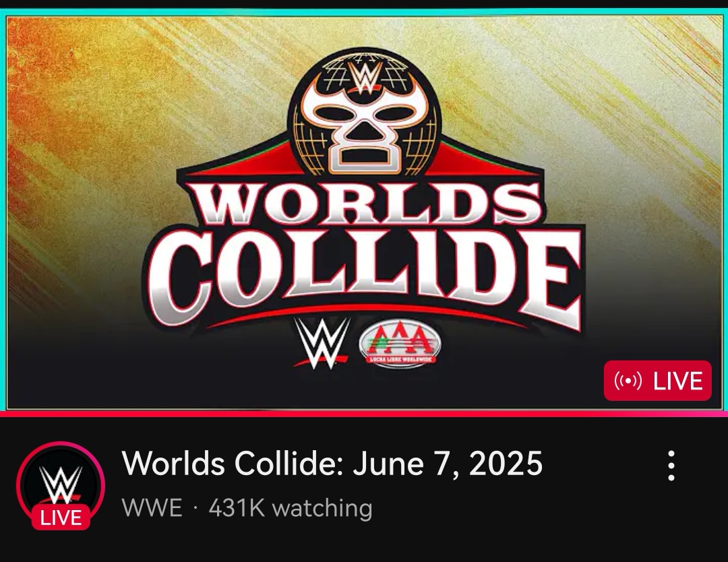Tap the LIVE label on channel avatar
728x562 pixels.
point(61,518)
